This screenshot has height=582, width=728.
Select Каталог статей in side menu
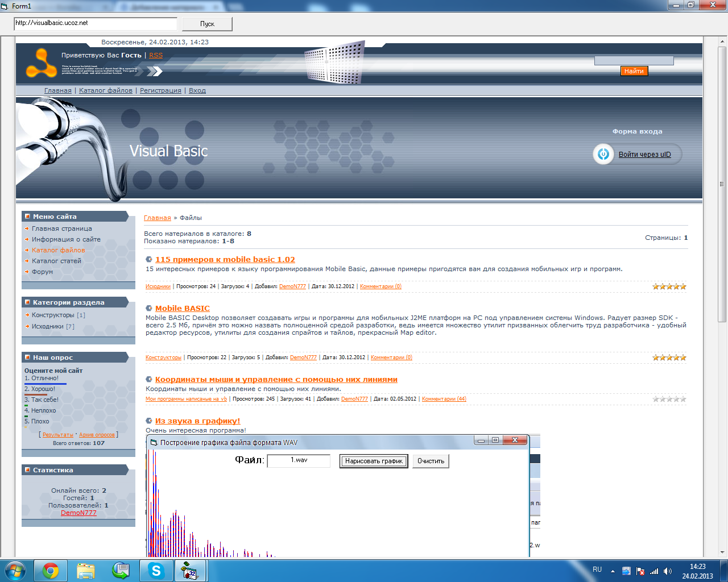point(56,261)
